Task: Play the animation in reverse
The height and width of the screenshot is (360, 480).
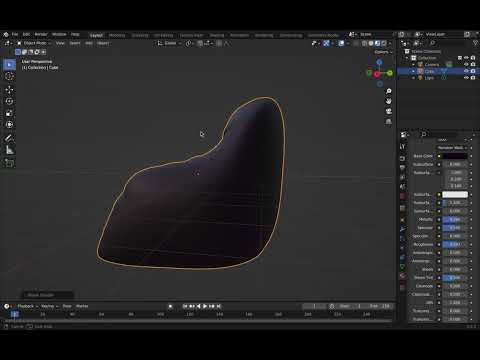Action: pyautogui.click(x=199, y=306)
